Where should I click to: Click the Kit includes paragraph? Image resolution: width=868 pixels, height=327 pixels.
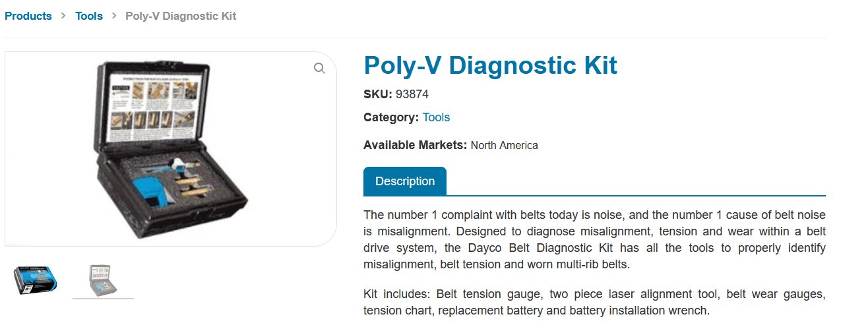point(594,301)
